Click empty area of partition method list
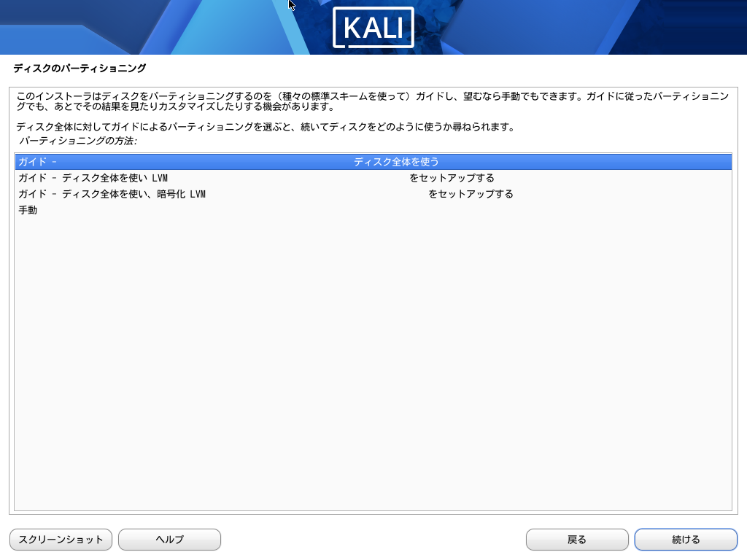This screenshot has width=747, height=560. [x=373, y=362]
